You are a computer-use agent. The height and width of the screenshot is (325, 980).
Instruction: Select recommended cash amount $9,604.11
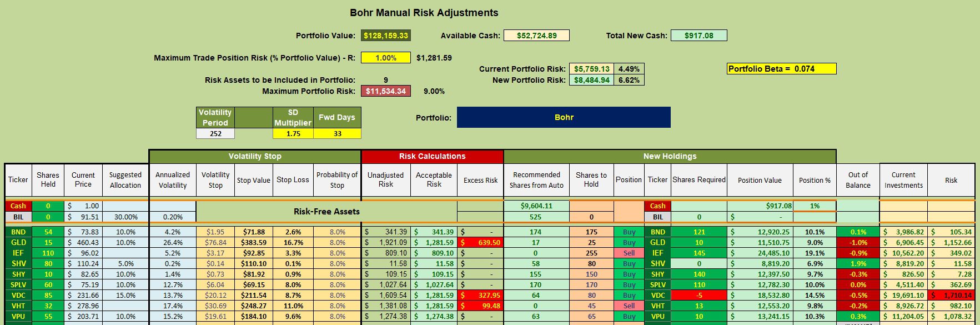536,206
